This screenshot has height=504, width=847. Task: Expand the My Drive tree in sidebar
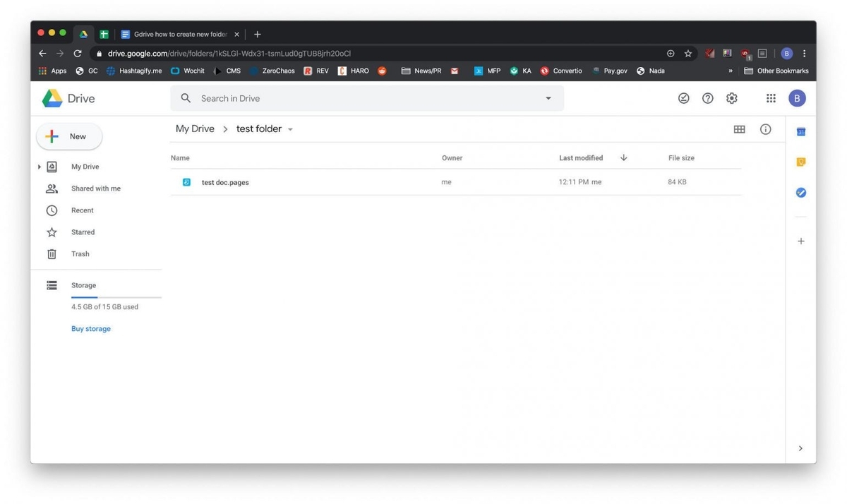[40, 166]
